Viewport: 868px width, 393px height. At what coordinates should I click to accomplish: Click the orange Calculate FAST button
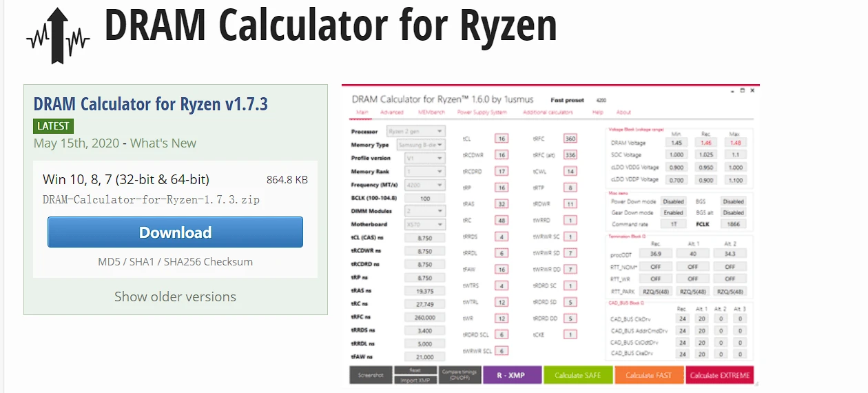[649, 374]
